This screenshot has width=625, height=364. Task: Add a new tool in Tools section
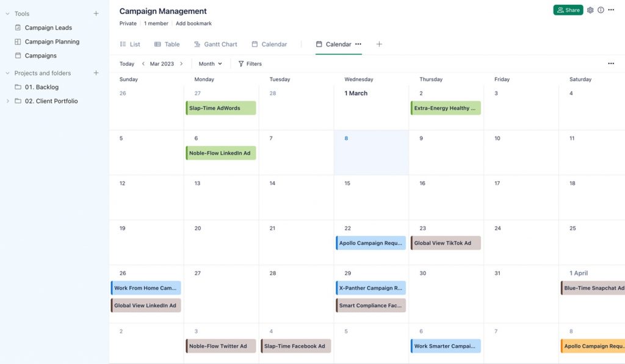(96, 13)
